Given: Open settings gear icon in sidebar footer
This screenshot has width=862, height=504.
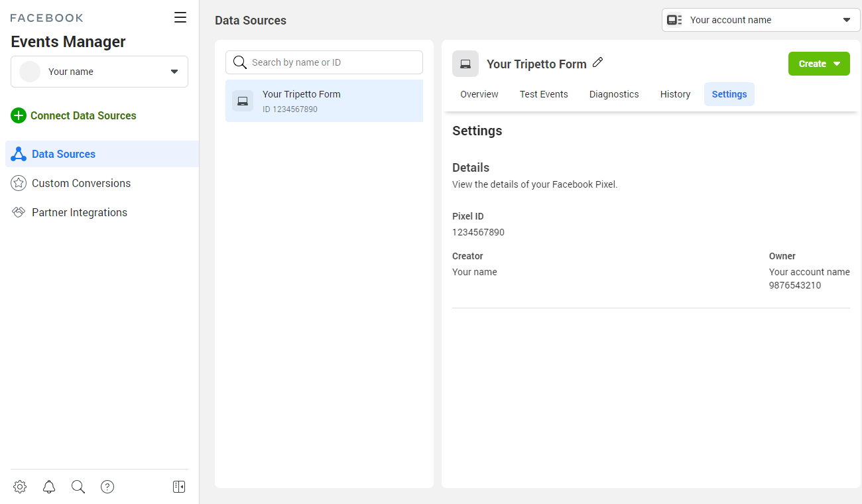Looking at the screenshot, I should (20, 487).
